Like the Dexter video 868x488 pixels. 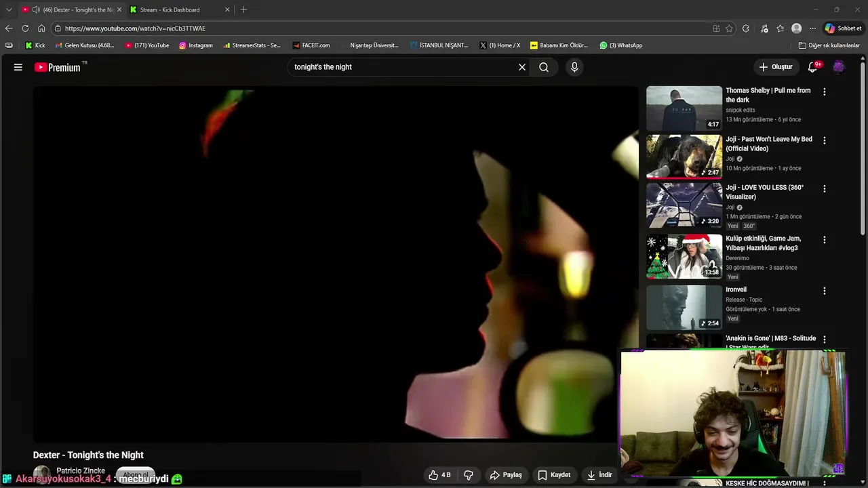[x=440, y=475]
